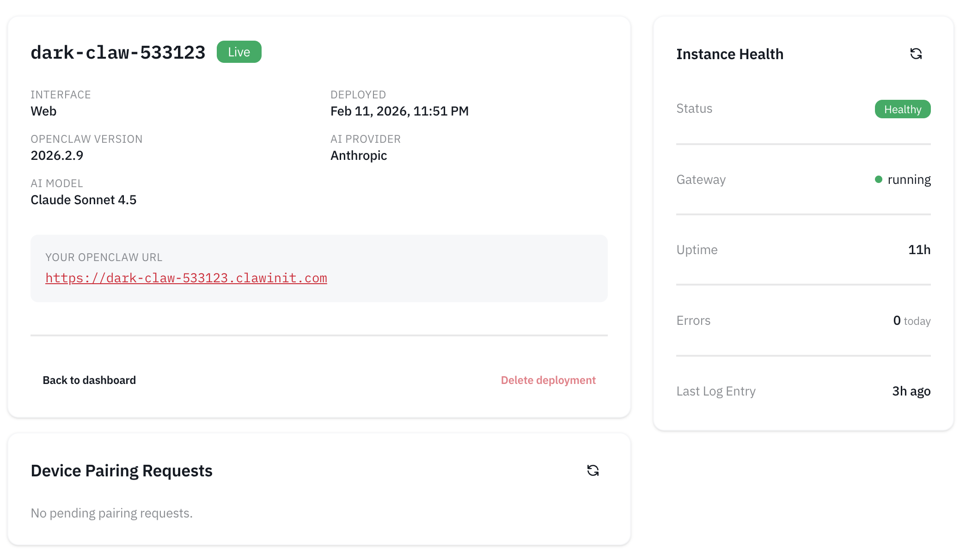This screenshot has height=560, width=966.
Task: Click the Healthy status badge
Action: tap(902, 109)
